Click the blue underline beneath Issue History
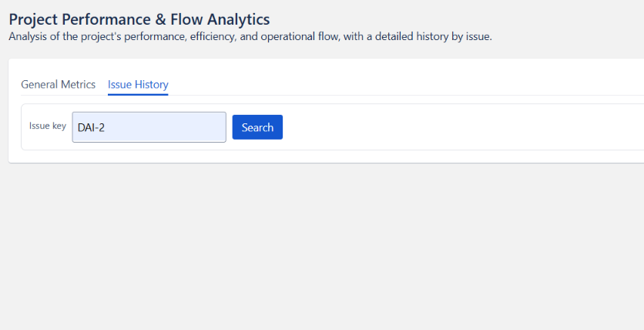The image size is (644, 330). [138, 94]
